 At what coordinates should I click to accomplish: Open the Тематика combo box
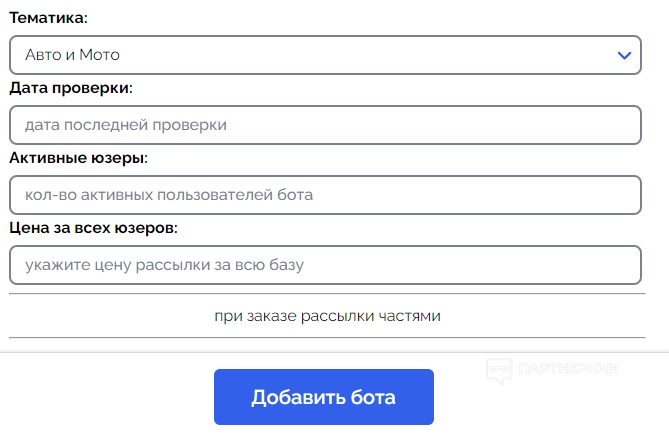325,55
